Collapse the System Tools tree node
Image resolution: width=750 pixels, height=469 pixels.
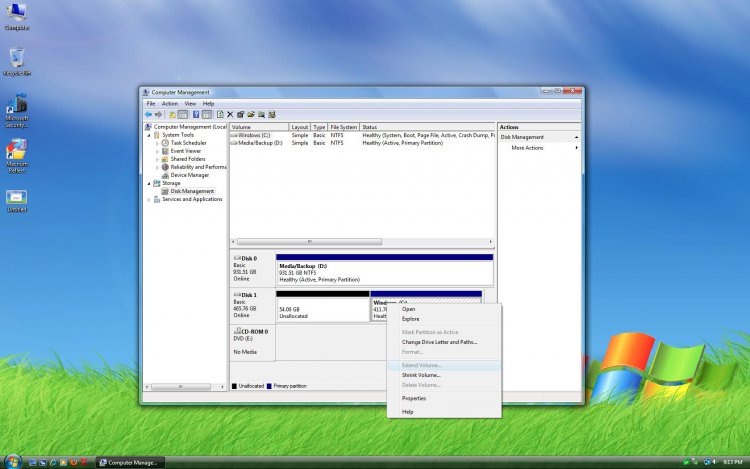pos(149,135)
